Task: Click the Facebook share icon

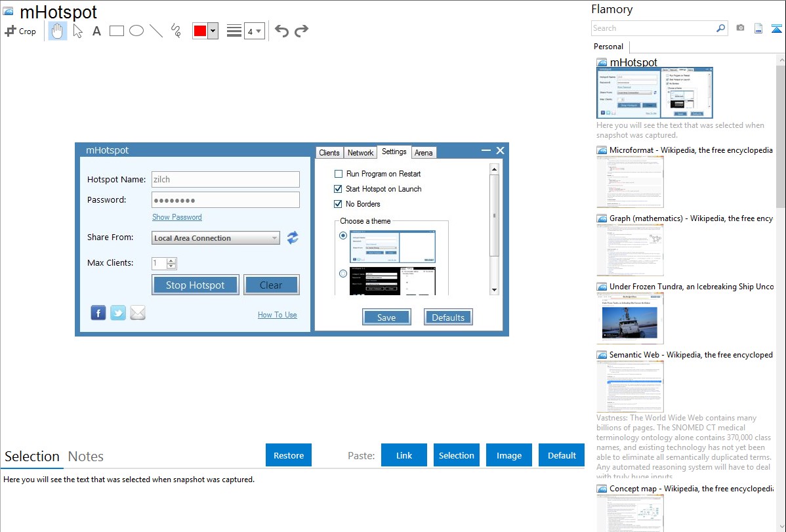Action: pos(98,313)
